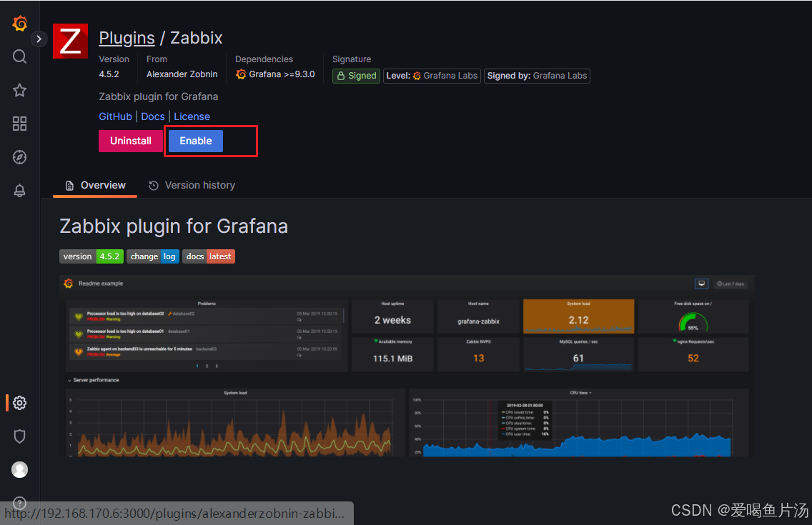
Task: Click the Uninstall button
Action: 131,141
